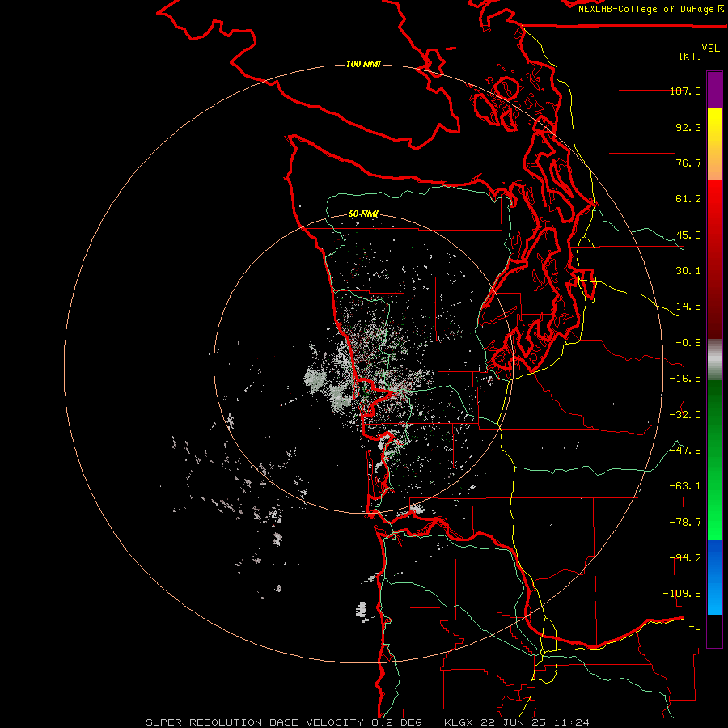
Task: Click the 107.8 velocity scale value
Action: [x=685, y=91]
